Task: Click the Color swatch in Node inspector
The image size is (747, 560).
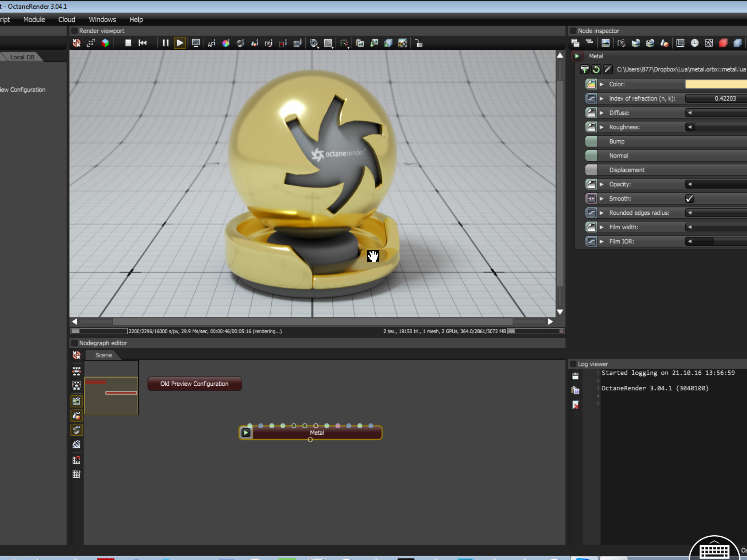Action: point(716,84)
